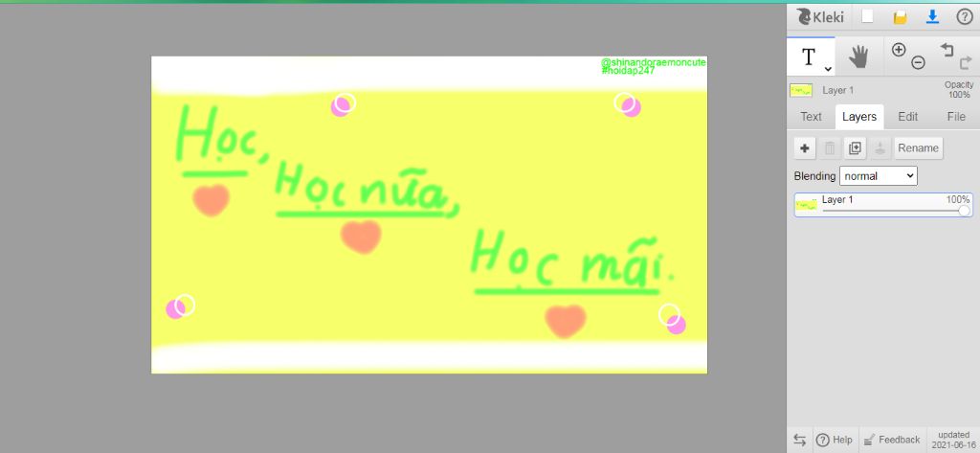
Task: Merge the layer down
Action: coord(880,148)
